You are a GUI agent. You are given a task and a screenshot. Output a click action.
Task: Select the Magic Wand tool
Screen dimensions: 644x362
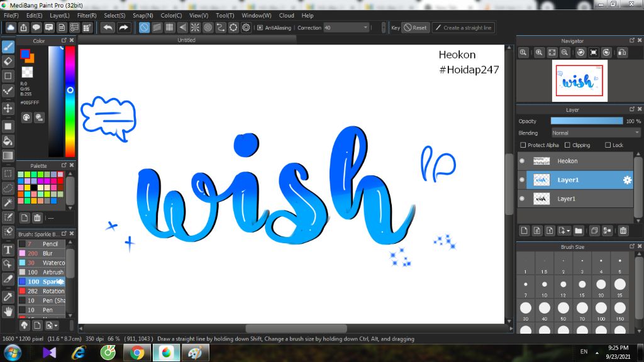(8, 202)
